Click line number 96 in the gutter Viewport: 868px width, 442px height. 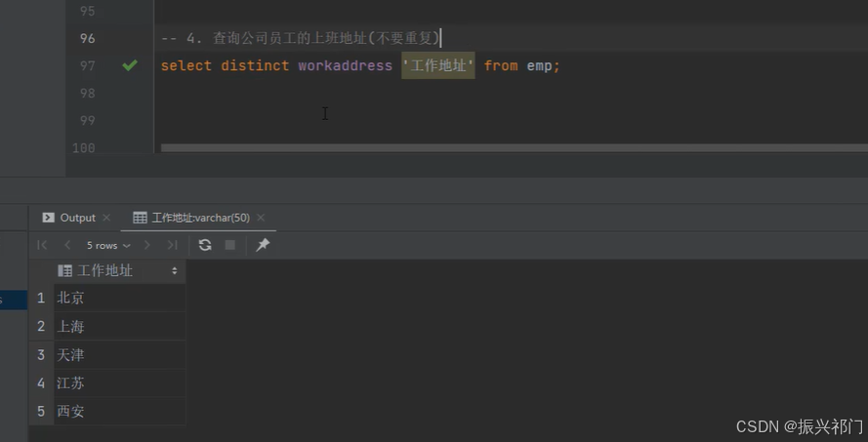coord(88,38)
